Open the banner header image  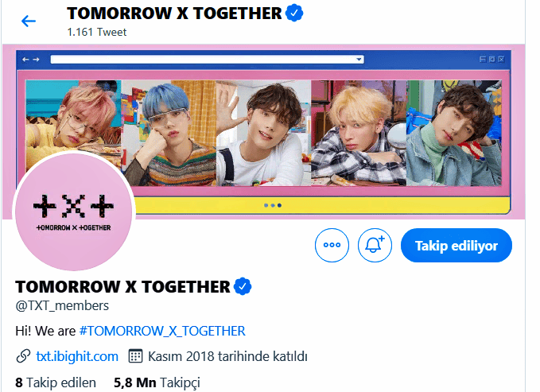(264, 131)
